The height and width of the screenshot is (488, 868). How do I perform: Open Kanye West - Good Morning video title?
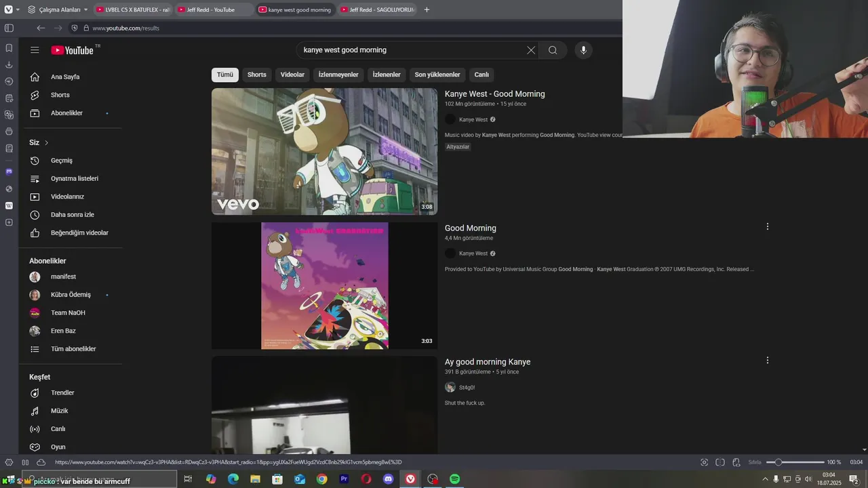[494, 94]
